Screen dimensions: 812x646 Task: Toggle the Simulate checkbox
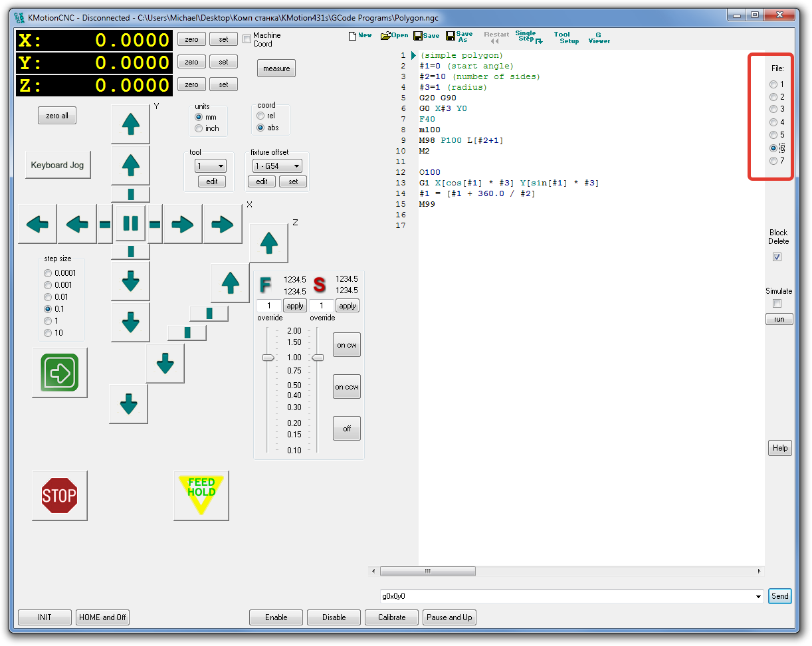(x=777, y=304)
